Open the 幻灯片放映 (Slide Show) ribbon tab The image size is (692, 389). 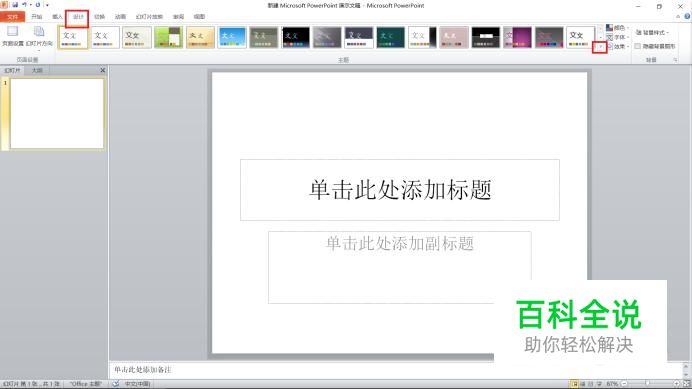coord(149,17)
